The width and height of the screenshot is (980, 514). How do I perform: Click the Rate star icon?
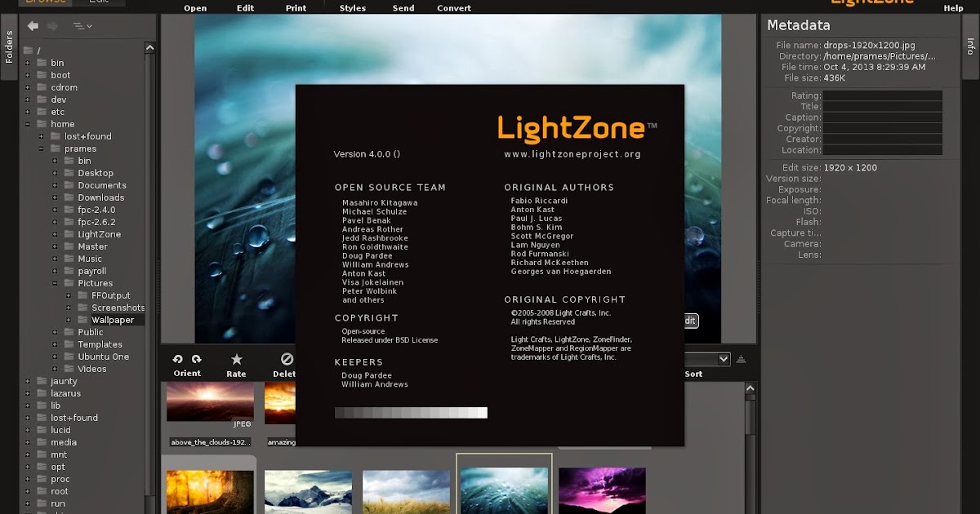pos(236,359)
